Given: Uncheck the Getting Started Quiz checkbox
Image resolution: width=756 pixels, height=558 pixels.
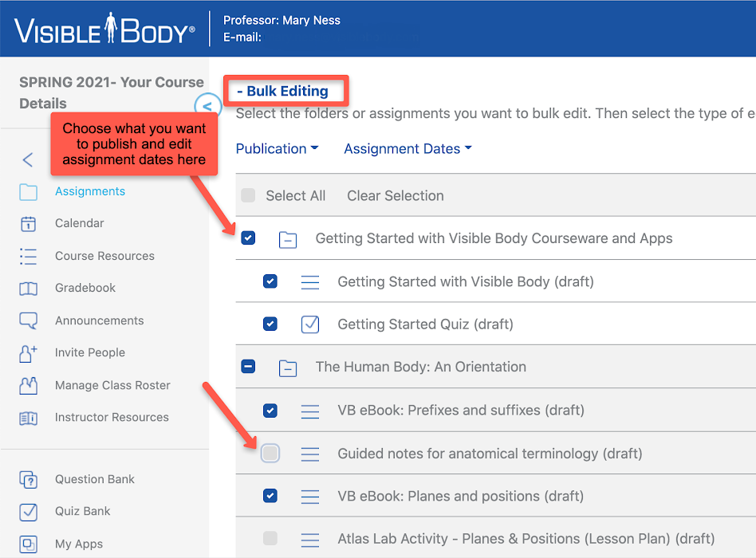Looking at the screenshot, I should coord(270,324).
